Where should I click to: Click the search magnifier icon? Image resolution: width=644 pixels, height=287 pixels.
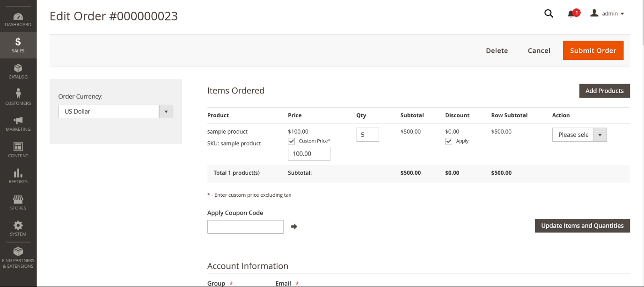(549, 14)
